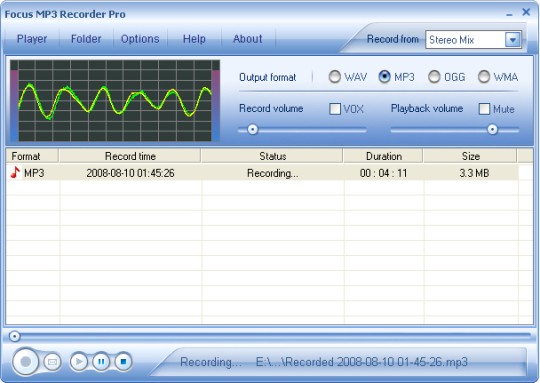Viewport: 540px width, 383px height.
Task: Click the round Record button
Action: [25, 361]
